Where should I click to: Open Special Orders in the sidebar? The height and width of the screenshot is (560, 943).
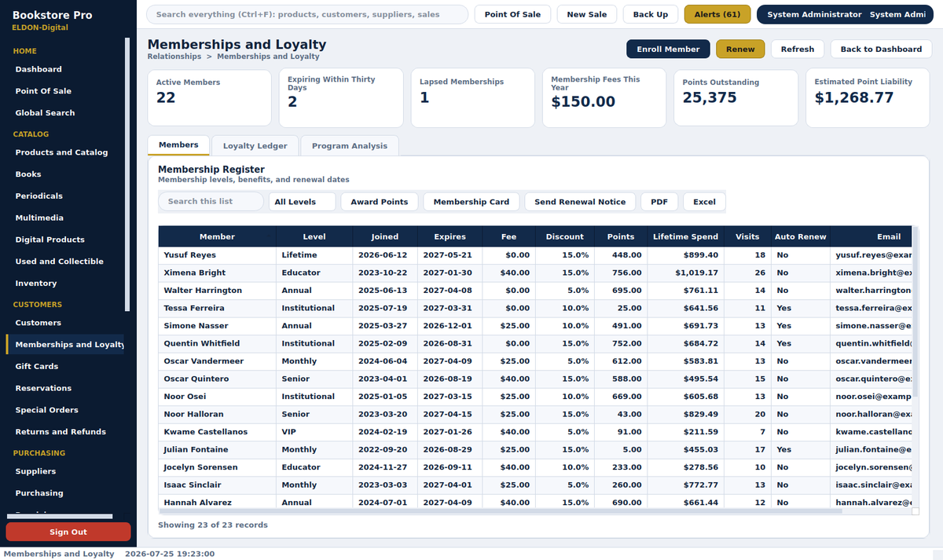[64, 410]
